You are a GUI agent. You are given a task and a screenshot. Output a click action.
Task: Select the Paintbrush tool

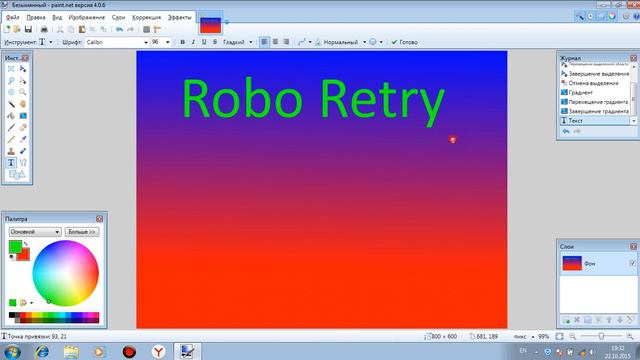[x=11, y=128]
